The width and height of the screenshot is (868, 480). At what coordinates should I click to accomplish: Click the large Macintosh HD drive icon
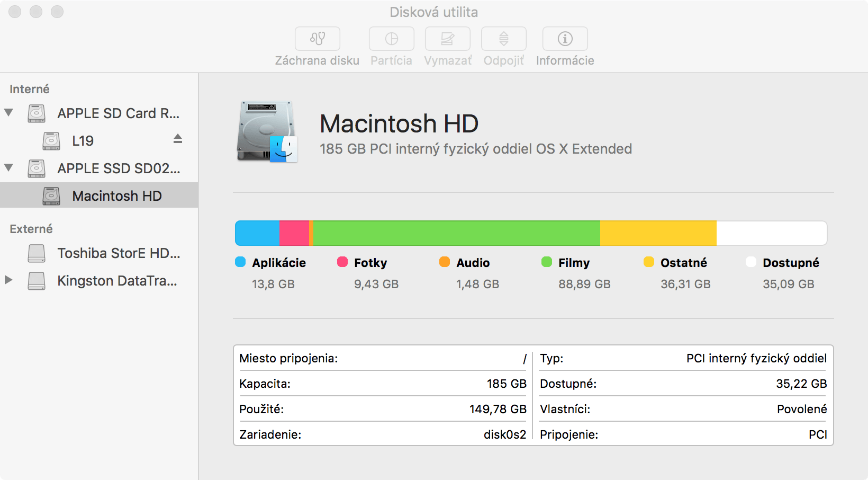(267, 131)
